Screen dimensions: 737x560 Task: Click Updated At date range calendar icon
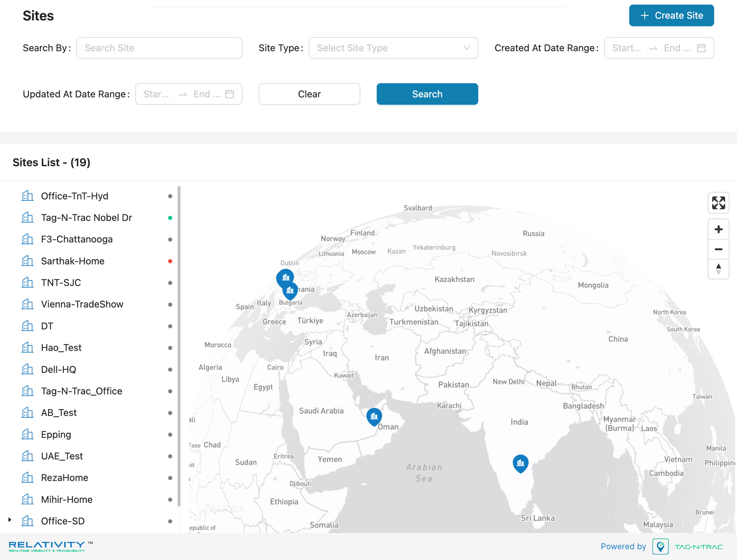[x=230, y=94]
